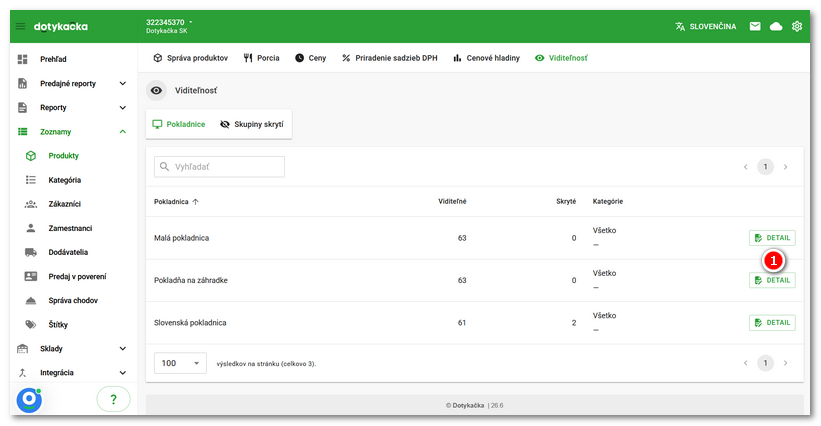The width and height of the screenshot is (821, 426).
Task: Select page 1 in top pagination
Action: pos(765,167)
